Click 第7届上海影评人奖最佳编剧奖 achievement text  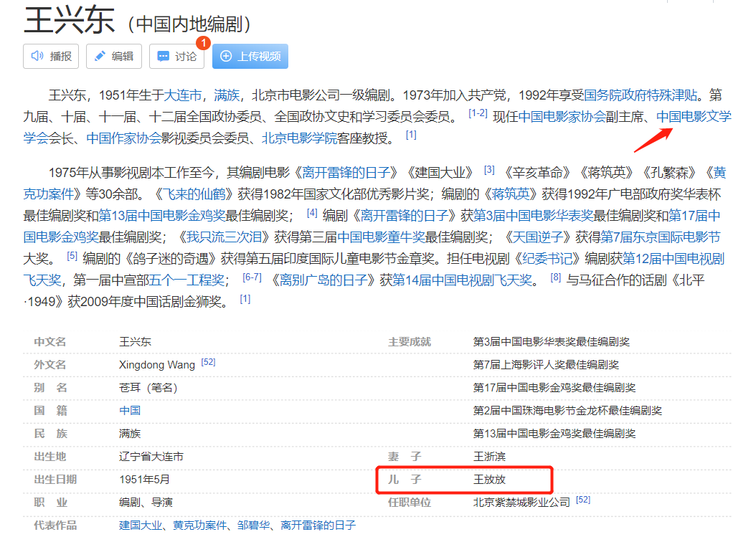(546, 365)
